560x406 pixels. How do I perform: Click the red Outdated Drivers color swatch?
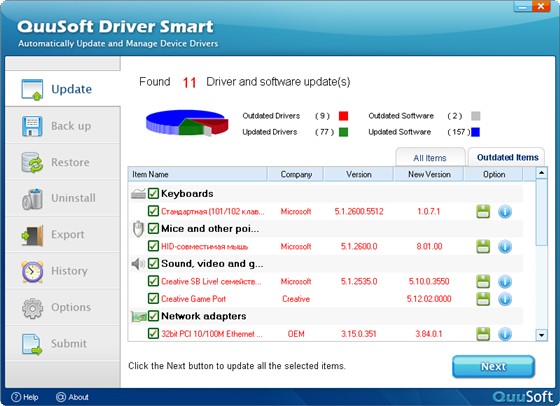click(x=343, y=116)
